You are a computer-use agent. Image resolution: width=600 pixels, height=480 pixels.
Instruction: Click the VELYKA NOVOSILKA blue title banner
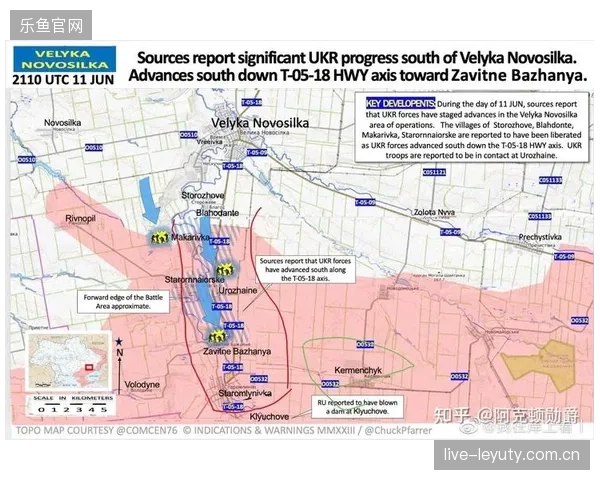point(64,59)
